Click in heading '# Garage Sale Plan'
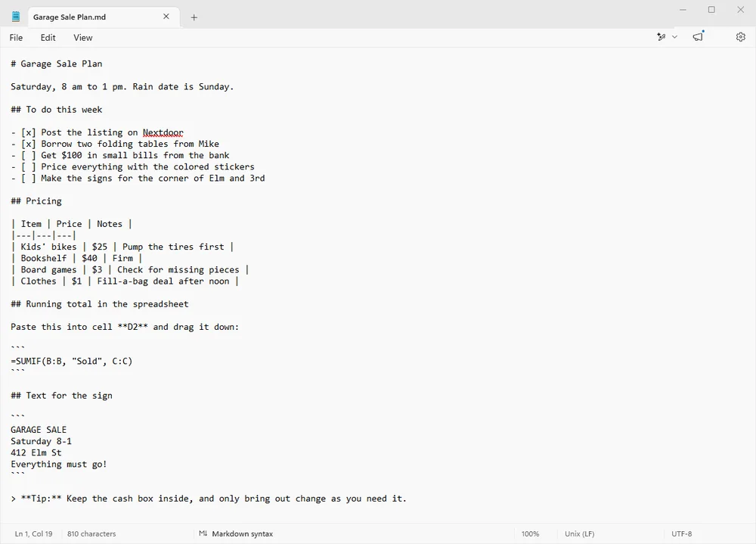This screenshot has width=756, height=544. (x=57, y=64)
